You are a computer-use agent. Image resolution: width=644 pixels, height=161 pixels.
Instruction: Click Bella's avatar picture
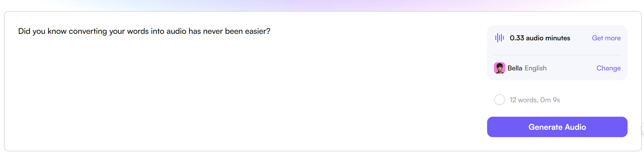[x=499, y=68]
